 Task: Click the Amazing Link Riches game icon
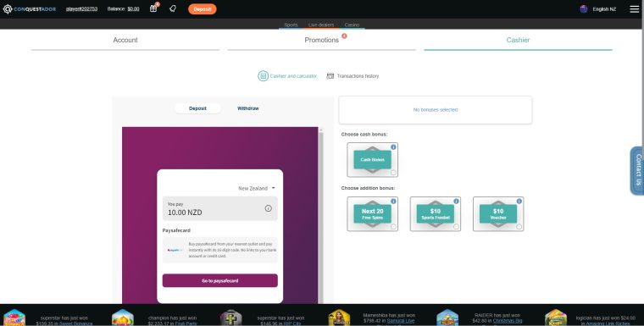556,318
